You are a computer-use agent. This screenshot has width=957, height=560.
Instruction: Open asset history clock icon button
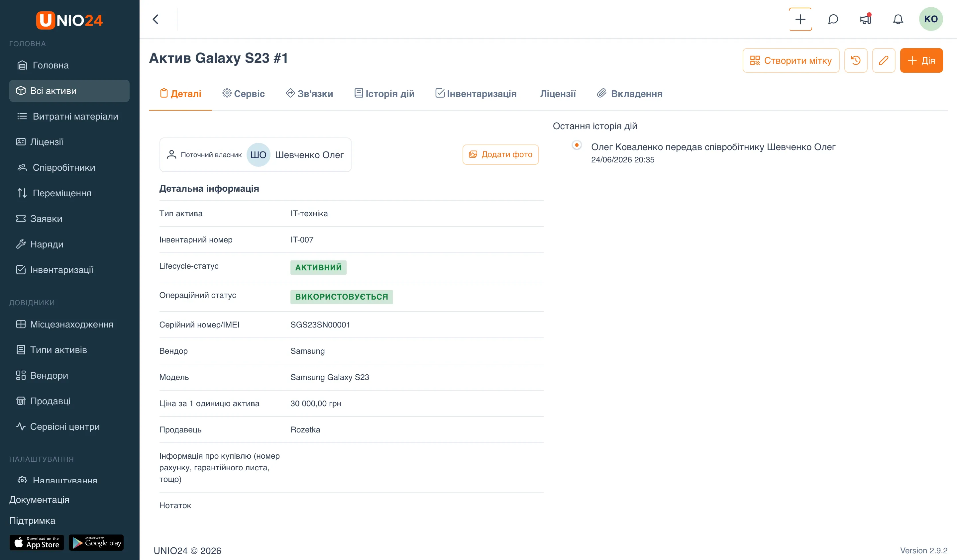[x=856, y=60]
